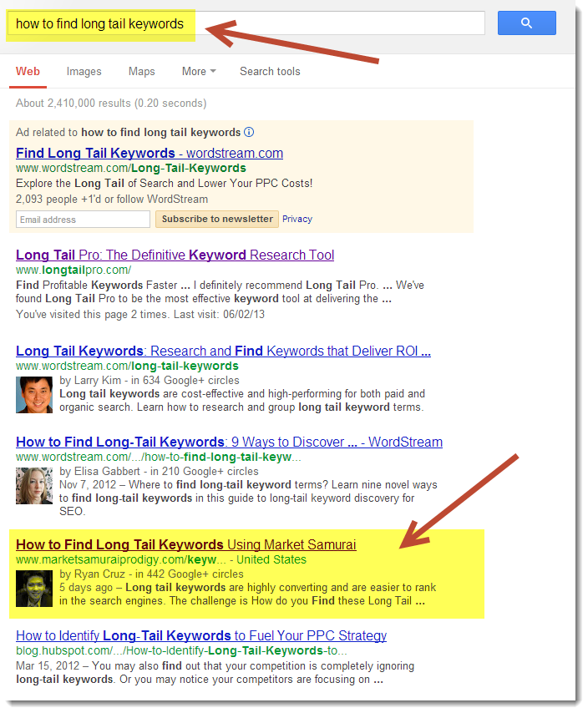The image size is (588, 713).
Task: Click www.longtailpro.com/ URL text
Action: click(73, 270)
